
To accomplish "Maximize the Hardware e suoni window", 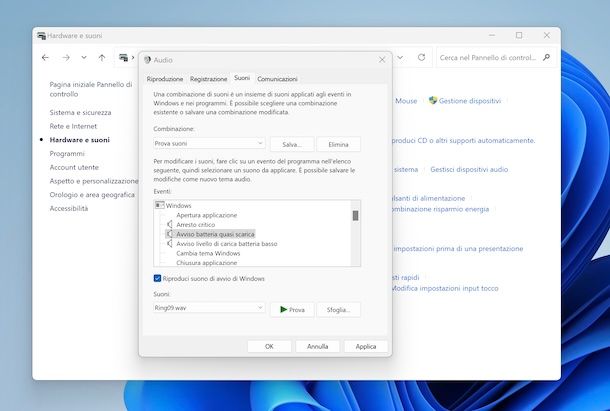I will coord(519,35).
